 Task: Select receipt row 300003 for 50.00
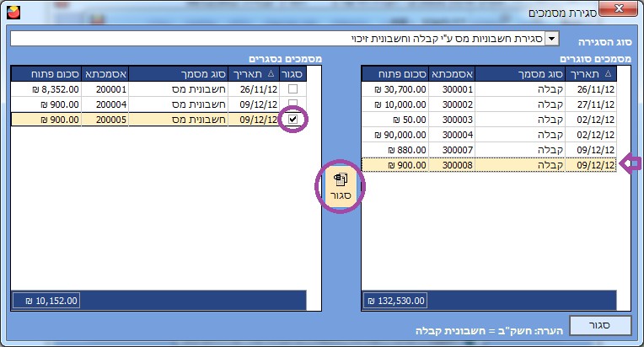[x=489, y=120]
